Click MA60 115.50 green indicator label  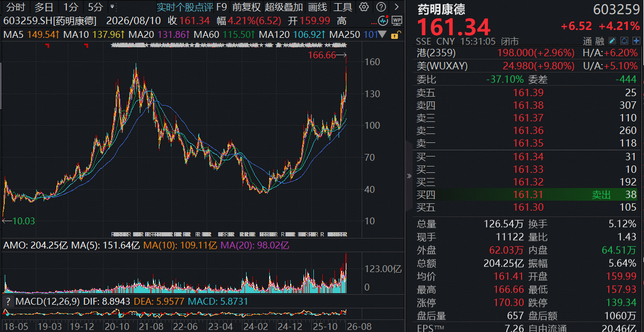224,35
